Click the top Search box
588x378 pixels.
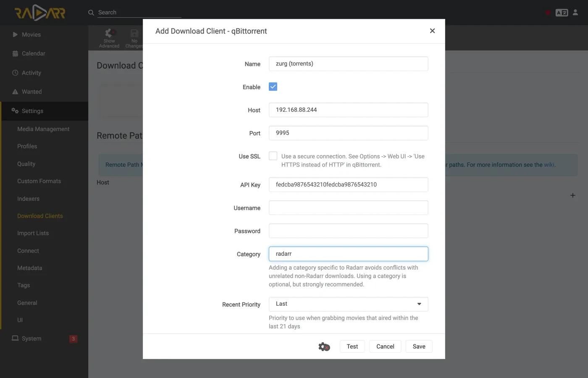tap(139, 13)
